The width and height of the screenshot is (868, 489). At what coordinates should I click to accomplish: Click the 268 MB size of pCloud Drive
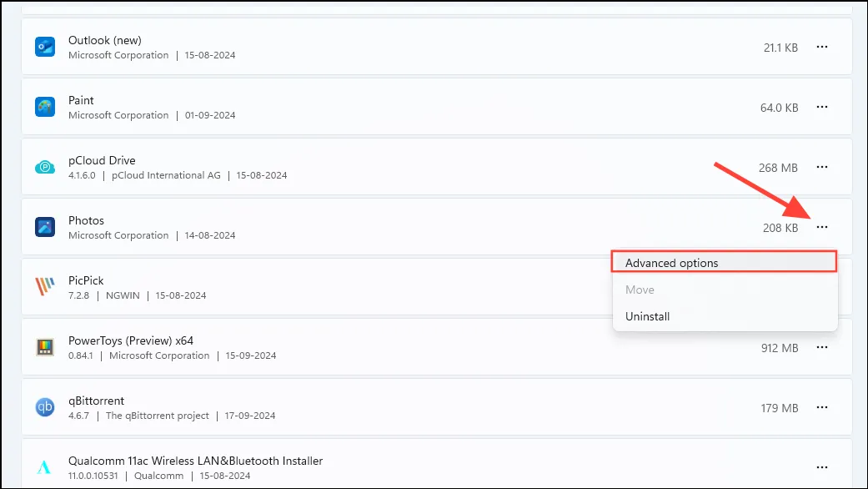778,168
